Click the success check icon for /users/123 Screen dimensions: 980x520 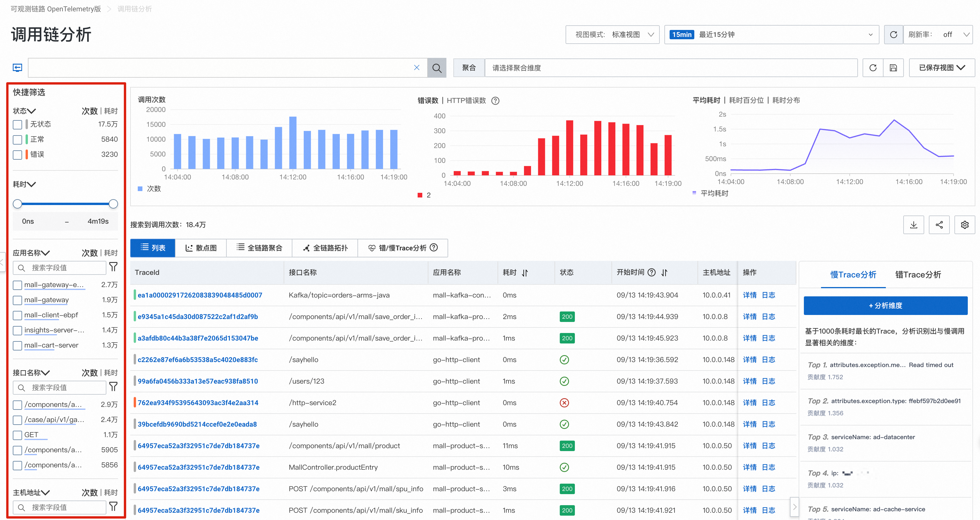(x=564, y=381)
